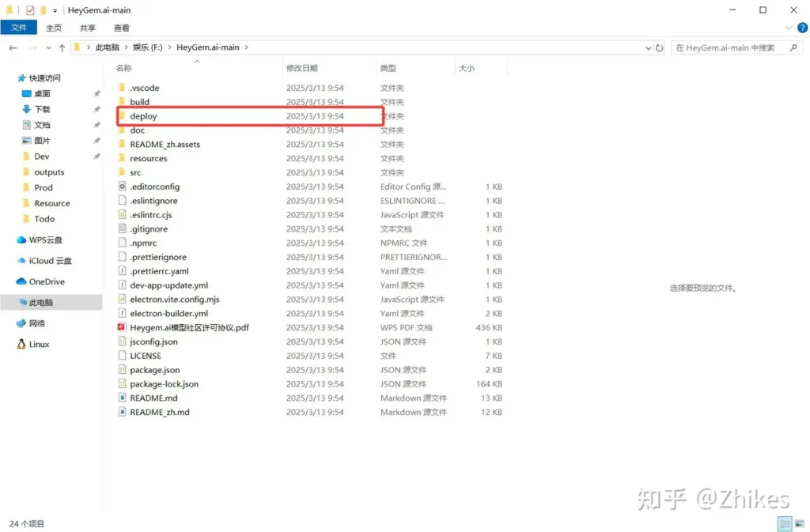810x532 pixels.
Task: Open the 文件 menu tab
Action: (x=19, y=28)
